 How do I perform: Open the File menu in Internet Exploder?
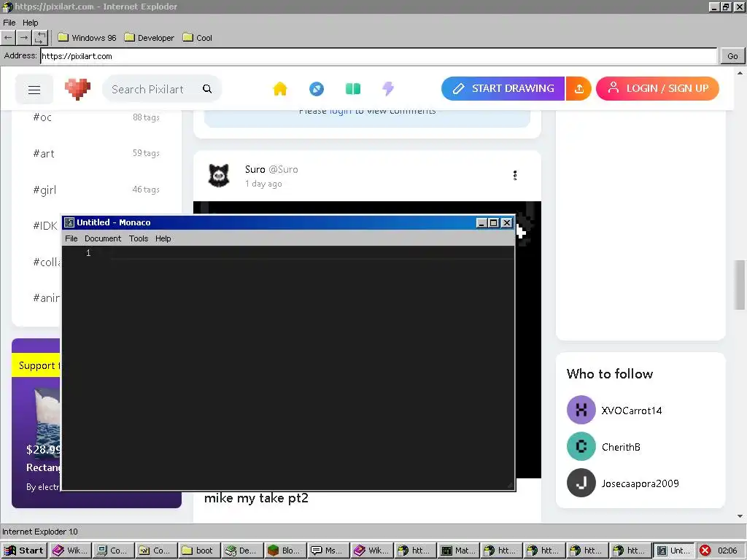[x=9, y=23]
